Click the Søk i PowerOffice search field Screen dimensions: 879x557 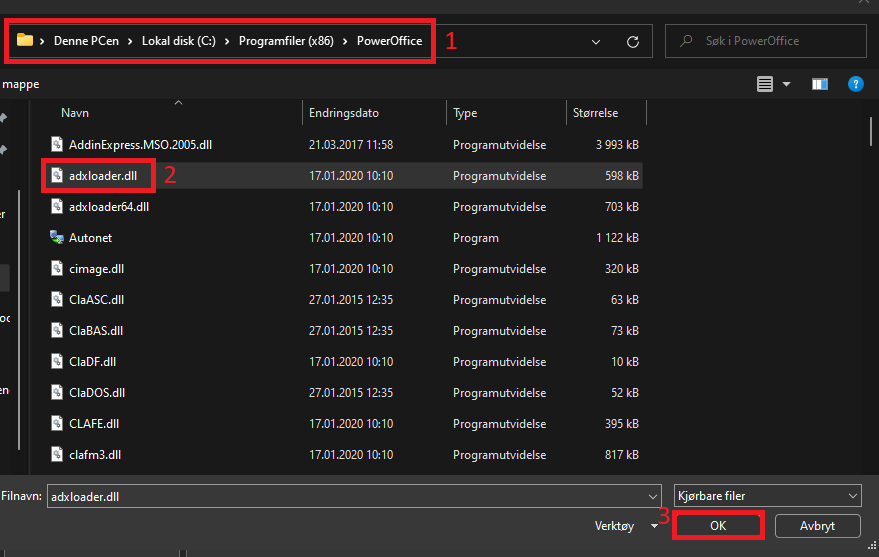click(766, 41)
